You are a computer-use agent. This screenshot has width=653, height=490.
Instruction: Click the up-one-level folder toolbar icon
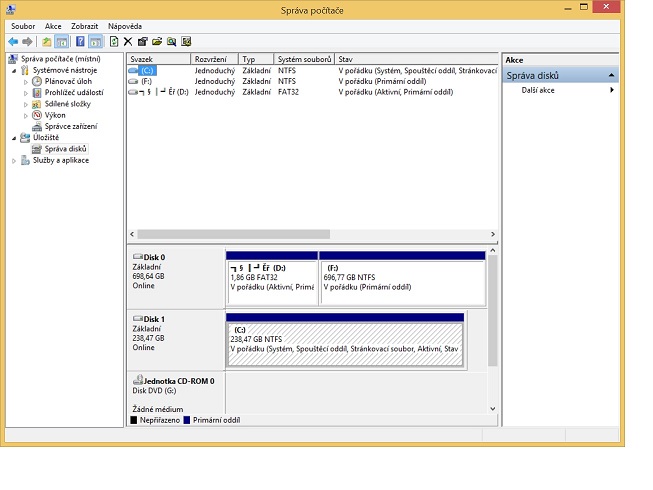click(47, 42)
